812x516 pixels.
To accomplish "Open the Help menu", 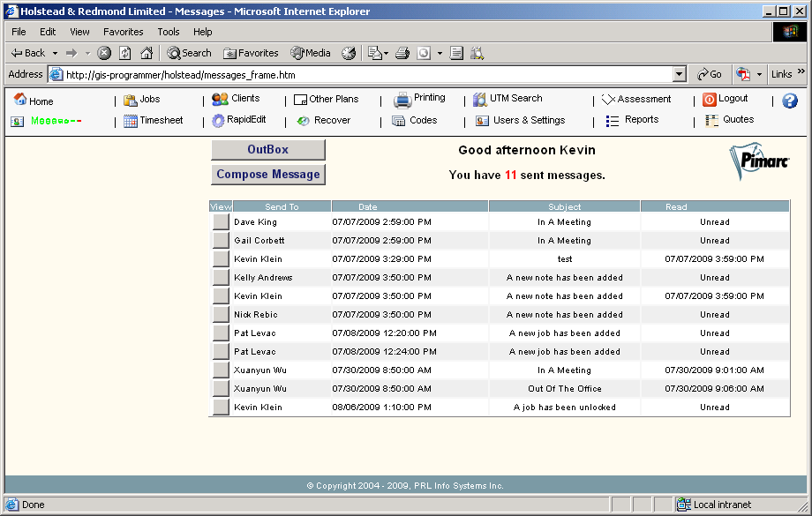I will (x=202, y=32).
